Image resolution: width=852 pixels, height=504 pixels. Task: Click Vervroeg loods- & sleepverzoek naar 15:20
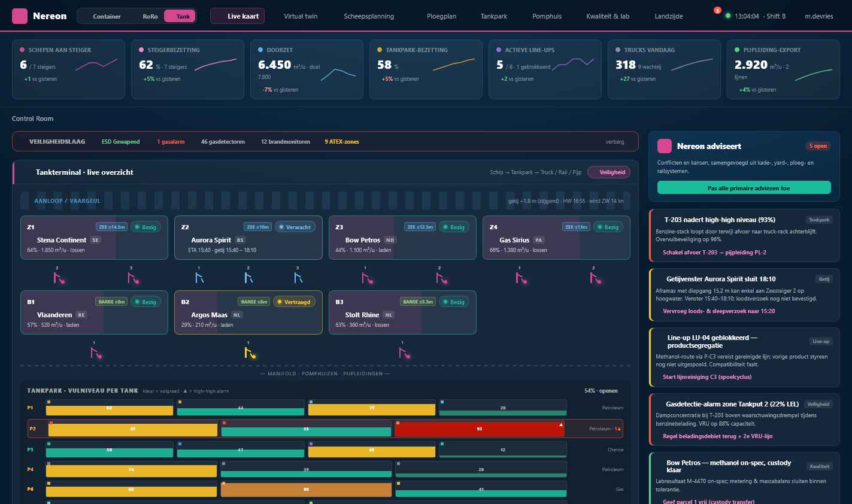pyautogui.click(x=718, y=311)
